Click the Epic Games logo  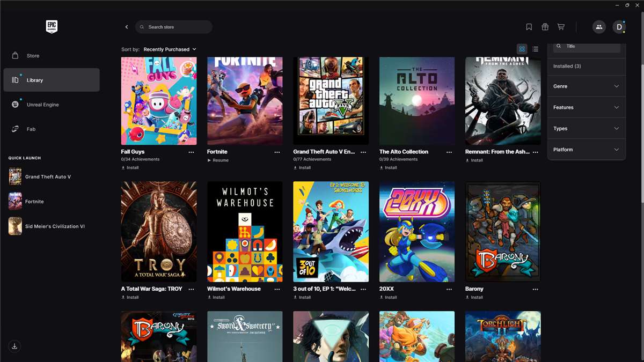(x=52, y=27)
